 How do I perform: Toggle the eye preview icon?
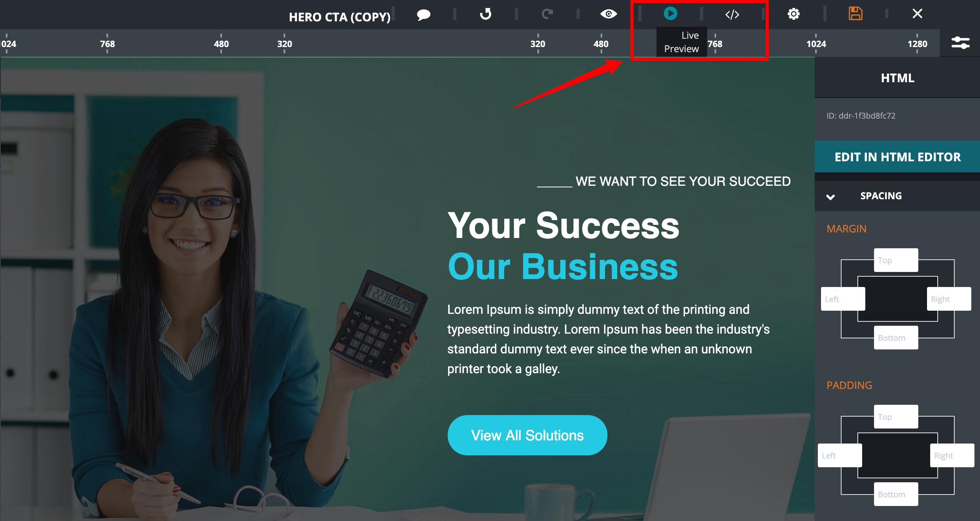[x=609, y=14]
